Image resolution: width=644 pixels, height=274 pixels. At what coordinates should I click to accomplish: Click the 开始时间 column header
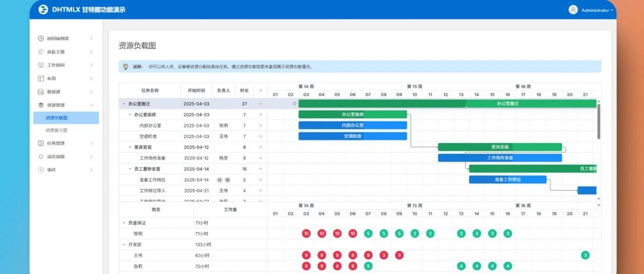click(x=196, y=91)
